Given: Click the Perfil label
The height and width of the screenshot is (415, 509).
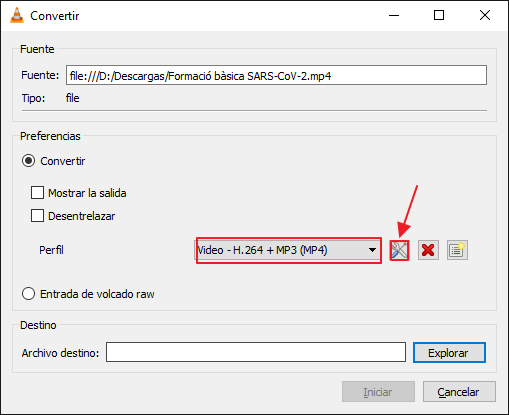Looking at the screenshot, I should pos(51,250).
